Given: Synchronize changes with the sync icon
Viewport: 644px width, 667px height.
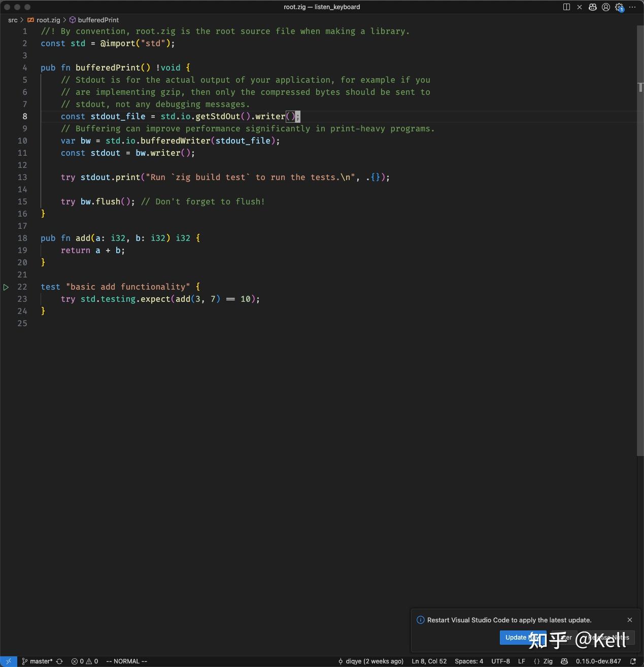Looking at the screenshot, I should pos(59,661).
